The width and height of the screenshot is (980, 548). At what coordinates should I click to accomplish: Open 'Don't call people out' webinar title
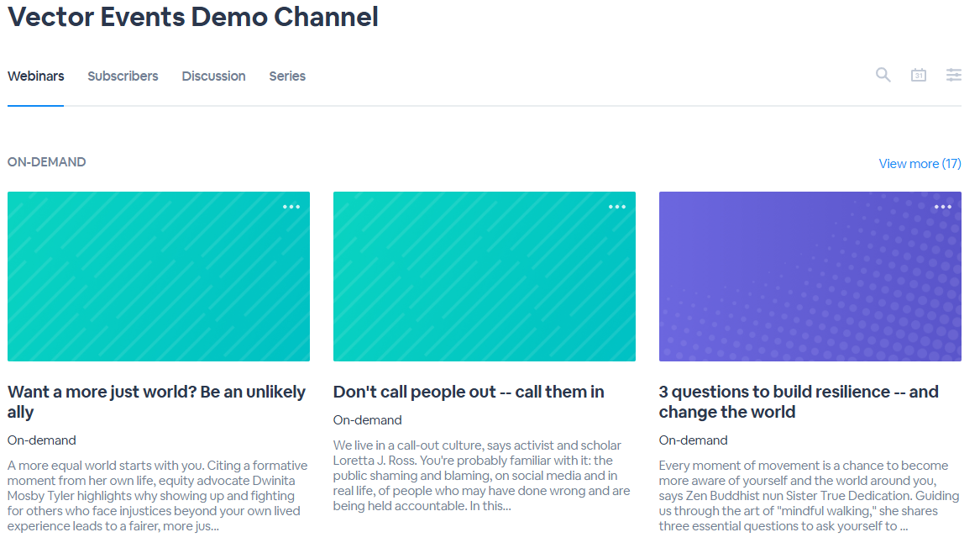click(469, 392)
